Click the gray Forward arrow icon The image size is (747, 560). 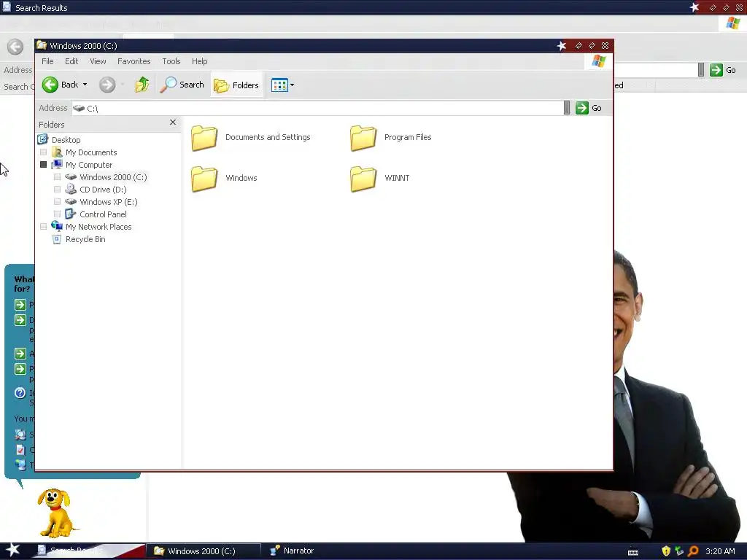click(107, 85)
